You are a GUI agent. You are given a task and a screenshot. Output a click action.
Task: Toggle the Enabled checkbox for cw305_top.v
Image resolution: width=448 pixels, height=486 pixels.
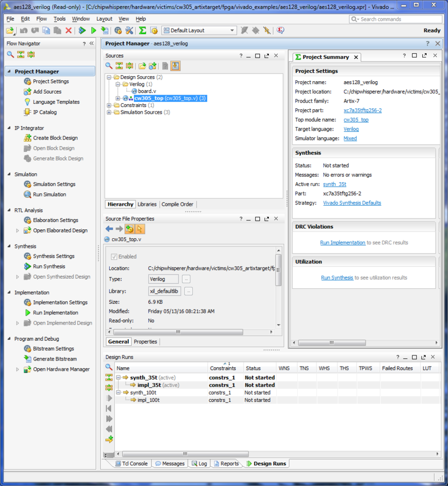click(x=114, y=257)
